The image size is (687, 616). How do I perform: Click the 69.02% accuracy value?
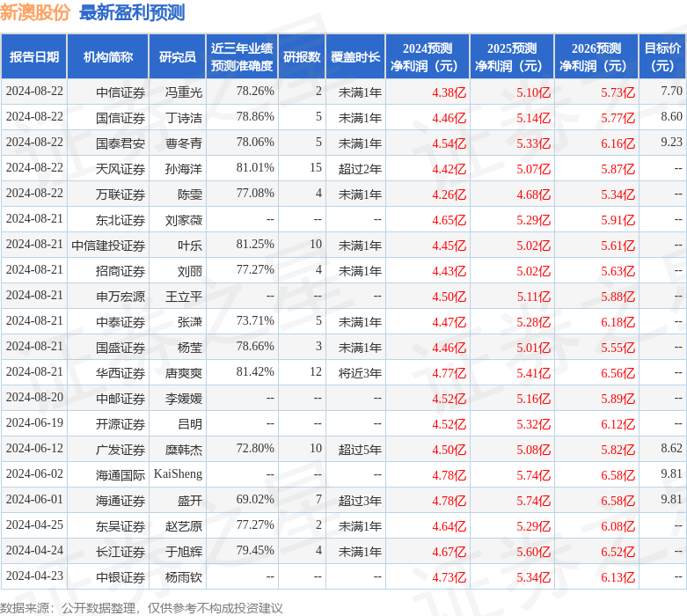[x=255, y=499]
